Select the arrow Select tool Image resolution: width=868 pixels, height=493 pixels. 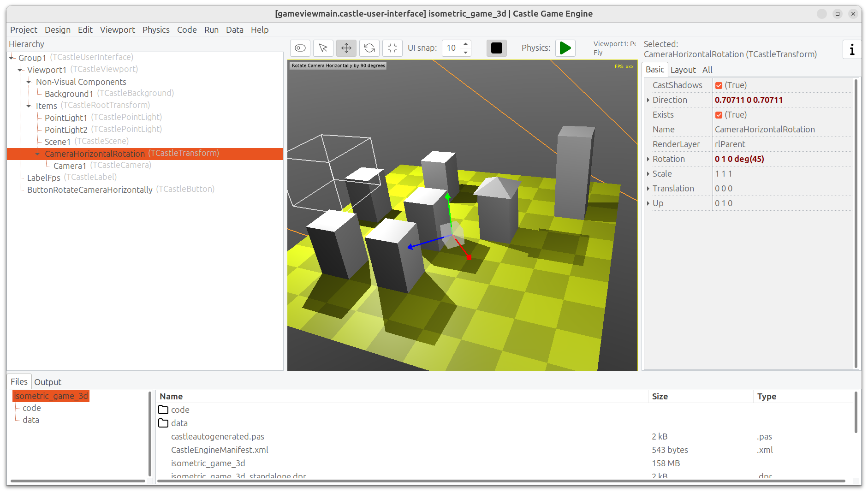(323, 48)
